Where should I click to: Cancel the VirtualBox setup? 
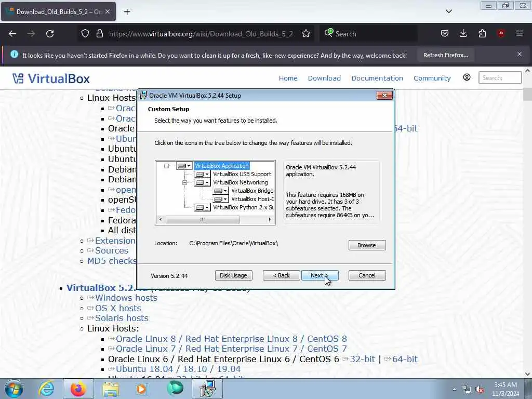pos(367,275)
